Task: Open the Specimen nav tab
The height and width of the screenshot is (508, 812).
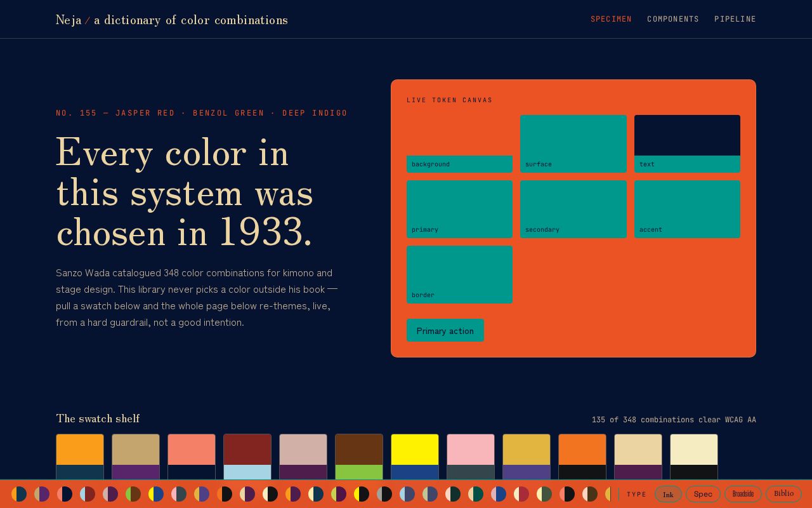Action: pos(611,19)
